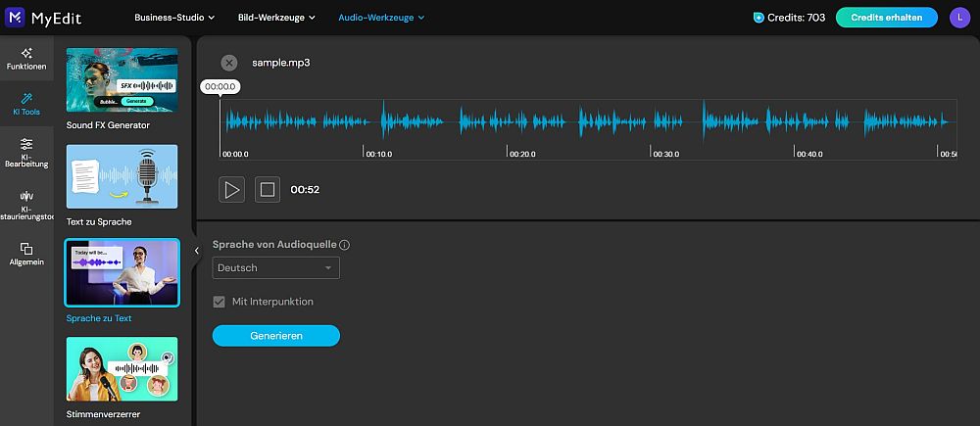Toggle the Mit Interpunktion checkbox
Viewport: 980px width, 426px height.
[219, 302]
